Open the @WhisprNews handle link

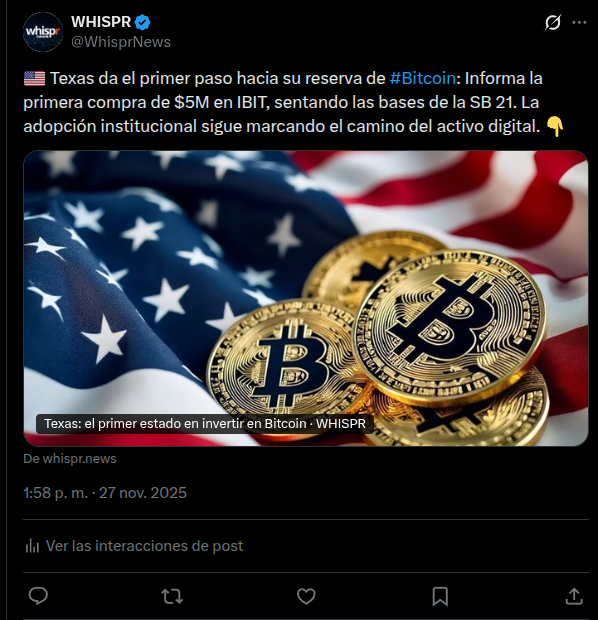pyautogui.click(x=121, y=42)
